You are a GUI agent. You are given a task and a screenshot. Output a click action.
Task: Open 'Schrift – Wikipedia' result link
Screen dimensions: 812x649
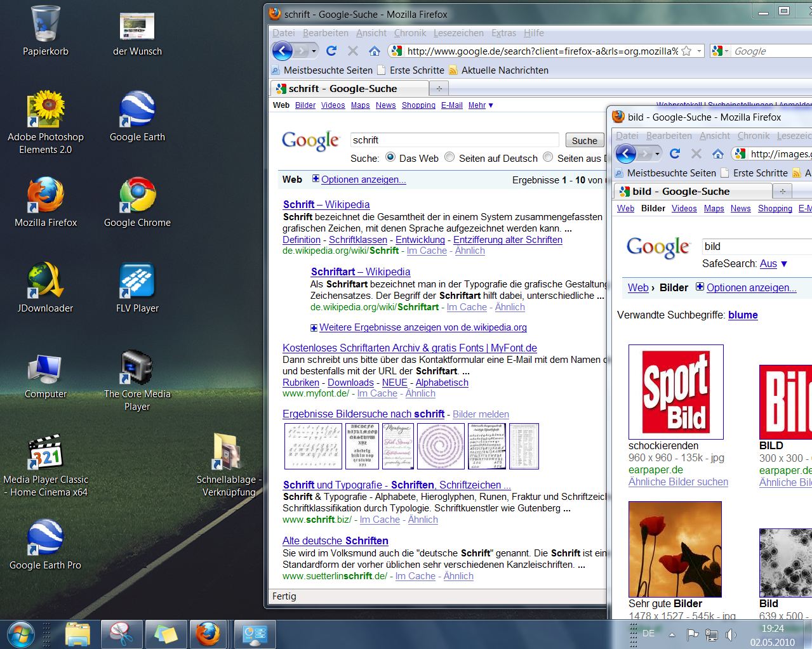[x=326, y=204]
